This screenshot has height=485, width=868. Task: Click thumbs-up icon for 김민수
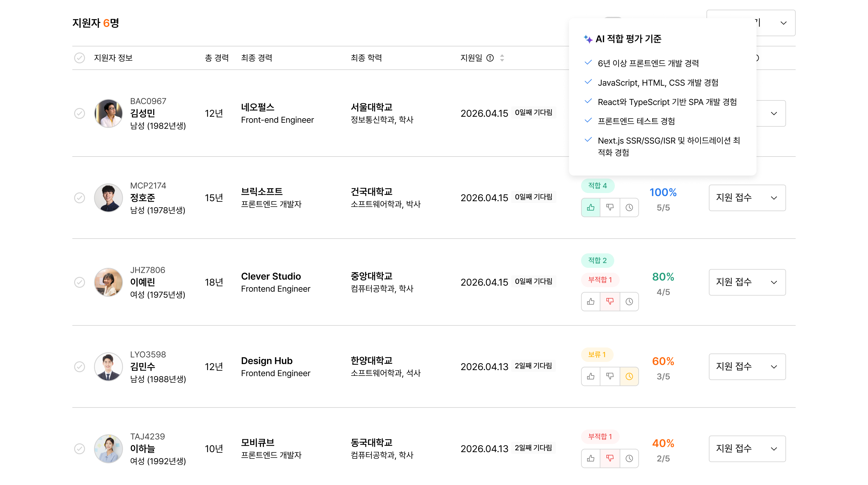590,376
